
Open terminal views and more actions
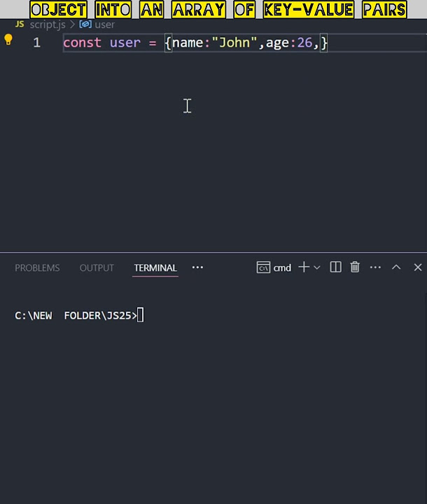click(x=375, y=267)
